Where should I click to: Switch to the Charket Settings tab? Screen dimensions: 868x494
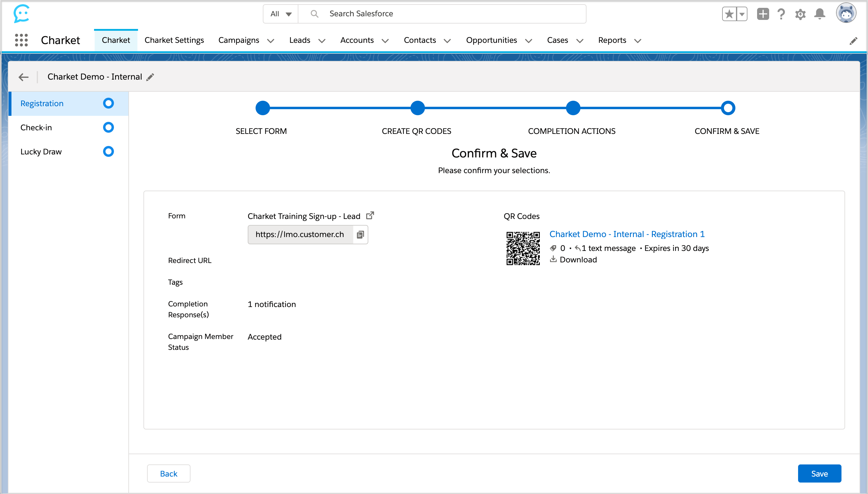[174, 40]
